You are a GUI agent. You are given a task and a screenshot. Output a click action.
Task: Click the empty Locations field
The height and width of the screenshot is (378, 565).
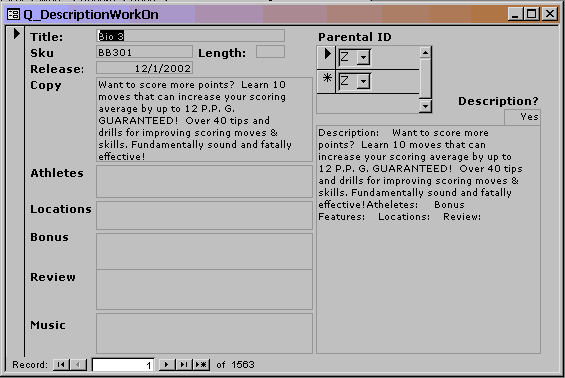coord(204,215)
